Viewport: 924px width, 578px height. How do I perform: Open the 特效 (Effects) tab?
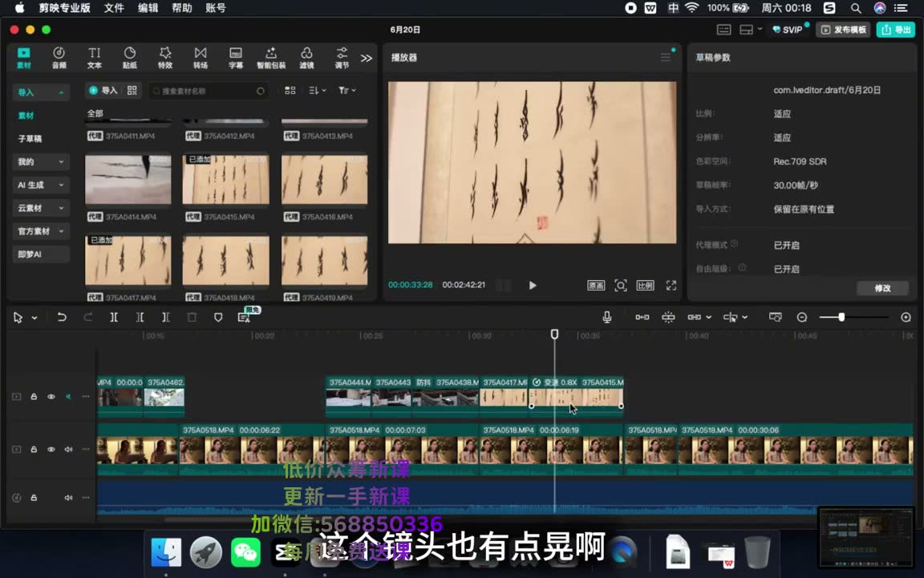click(165, 58)
